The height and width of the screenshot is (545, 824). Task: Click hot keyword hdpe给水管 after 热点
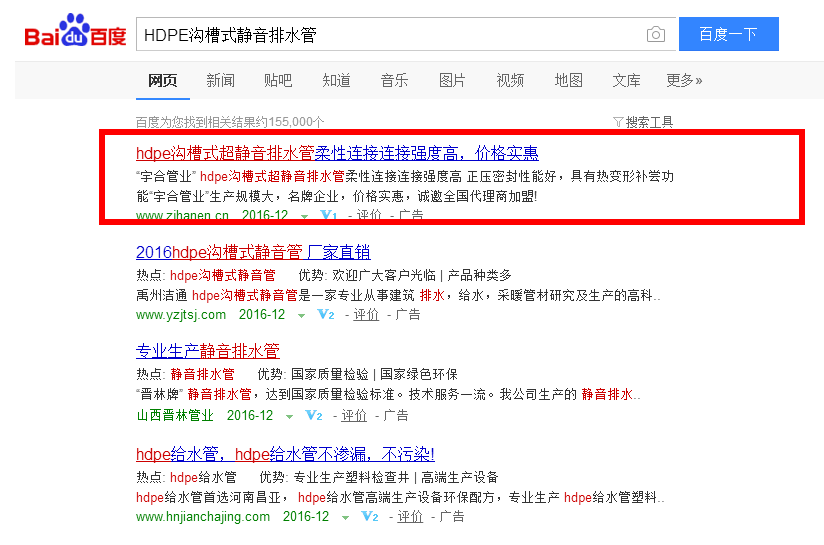click(x=203, y=477)
